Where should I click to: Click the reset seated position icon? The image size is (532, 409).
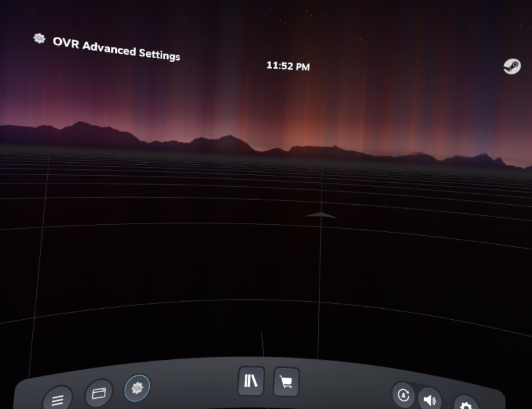click(404, 395)
